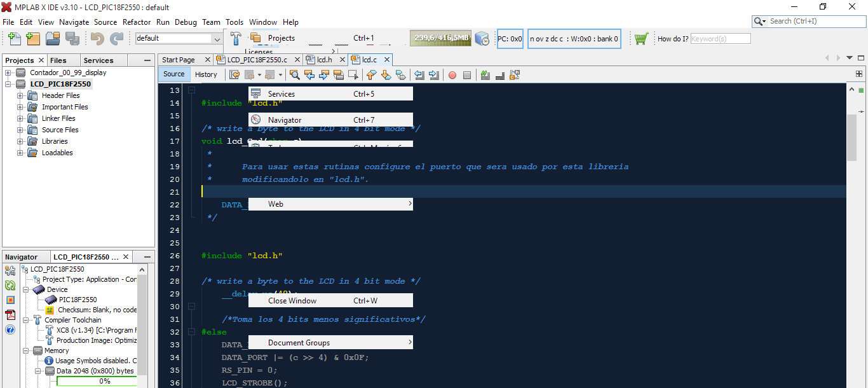Stop macro recording square icon
This screenshot has width=868, height=388.
[467, 74]
